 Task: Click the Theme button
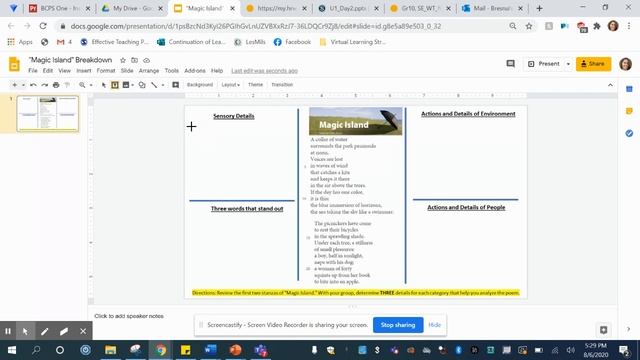click(x=256, y=85)
